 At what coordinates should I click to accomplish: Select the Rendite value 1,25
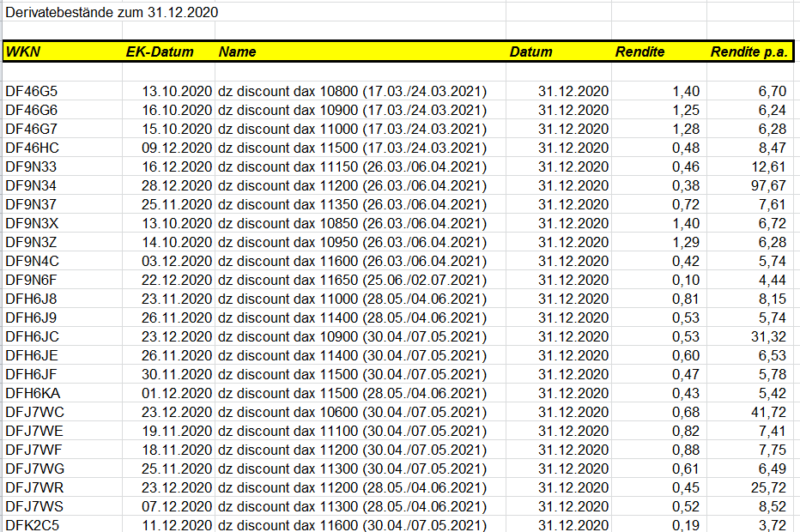point(686,110)
